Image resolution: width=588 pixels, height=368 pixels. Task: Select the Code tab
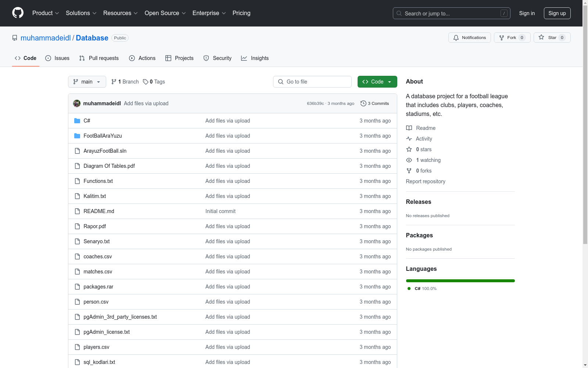point(26,58)
